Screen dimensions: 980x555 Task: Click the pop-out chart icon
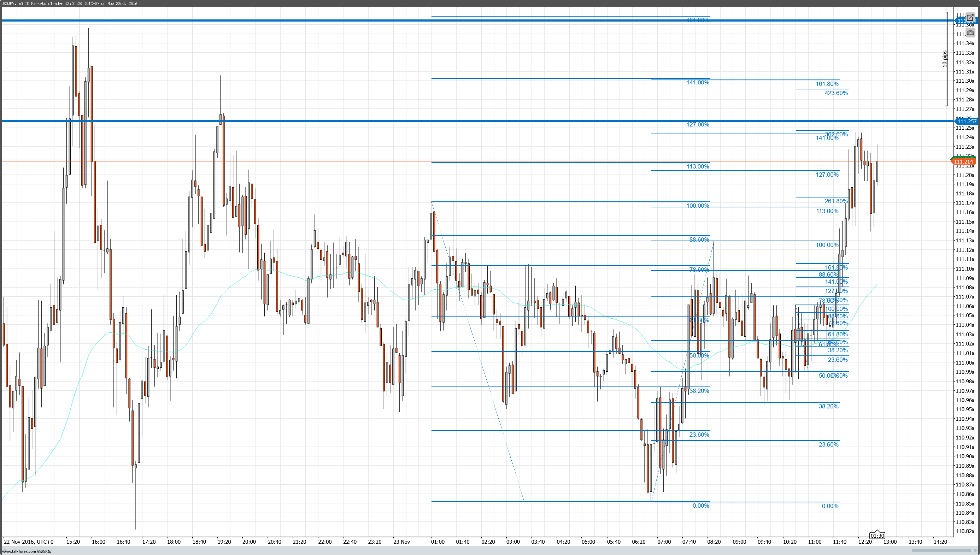(x=970, y=18)
